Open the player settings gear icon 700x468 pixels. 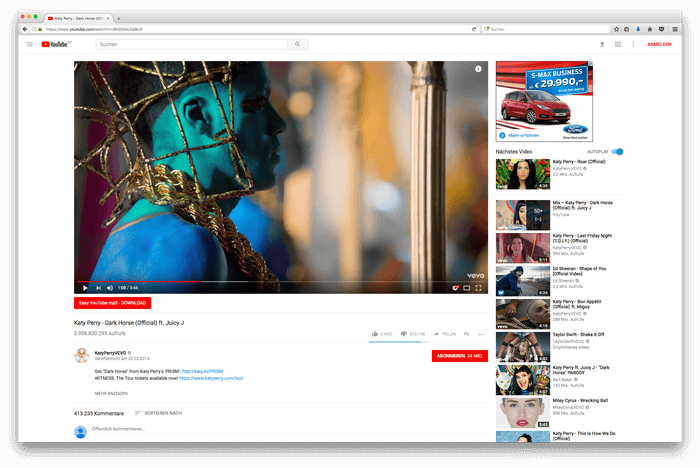[x=455, y=288]
